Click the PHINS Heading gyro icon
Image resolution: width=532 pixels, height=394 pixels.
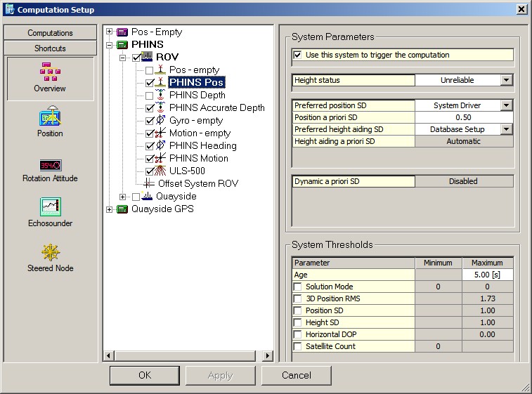coord(161,146)
